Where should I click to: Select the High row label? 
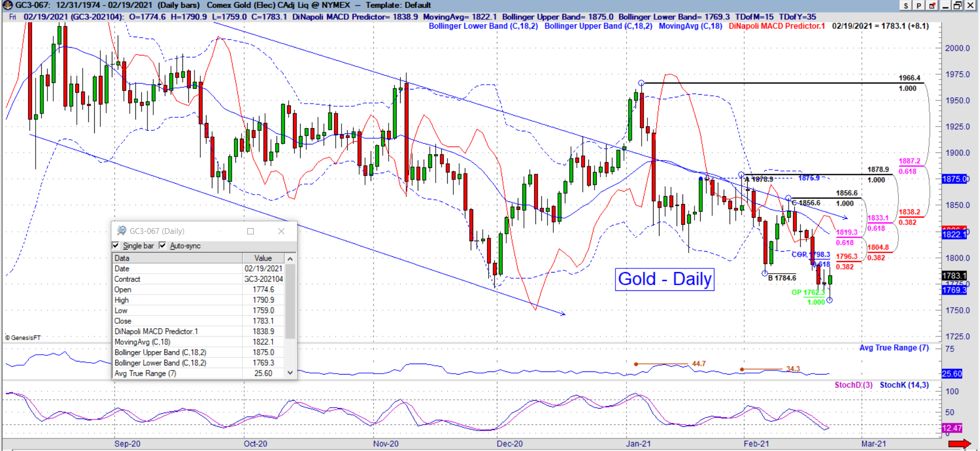point(121,300)
